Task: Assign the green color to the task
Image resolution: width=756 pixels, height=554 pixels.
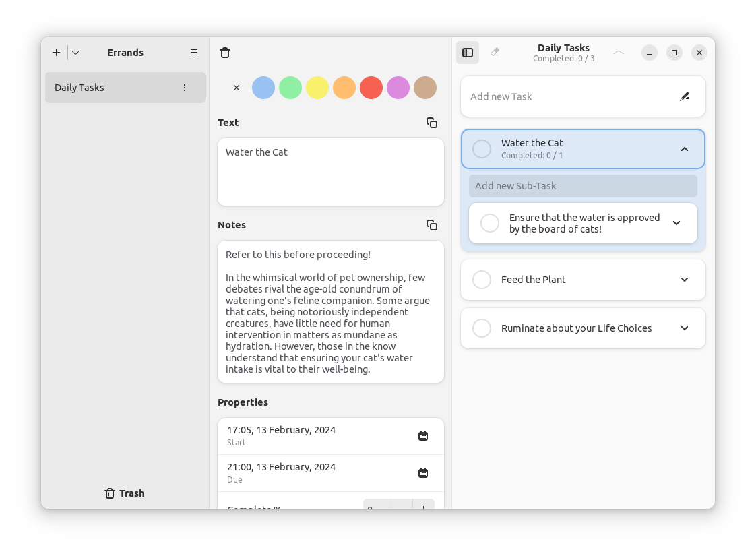Action: [290, 88]
